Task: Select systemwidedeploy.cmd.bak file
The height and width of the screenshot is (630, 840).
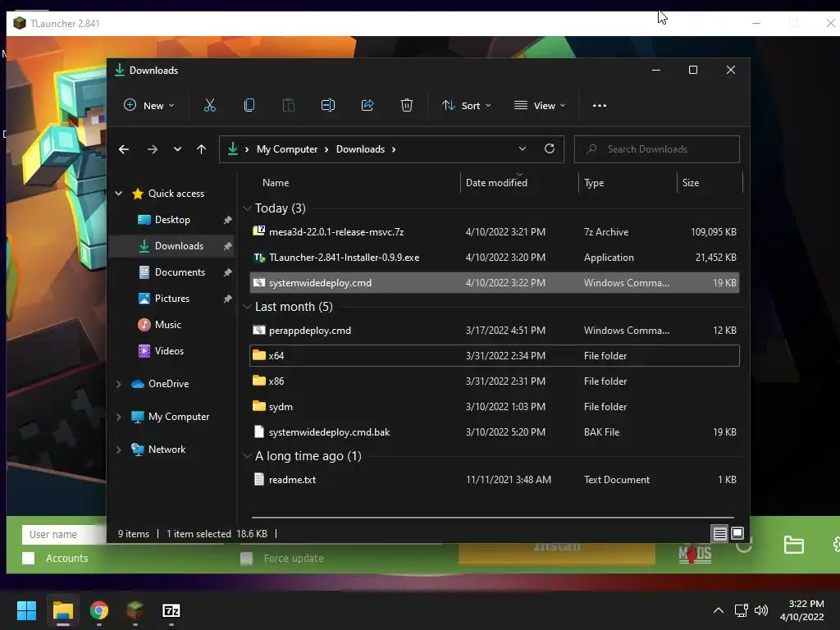Action: click(x=495, y=431)
